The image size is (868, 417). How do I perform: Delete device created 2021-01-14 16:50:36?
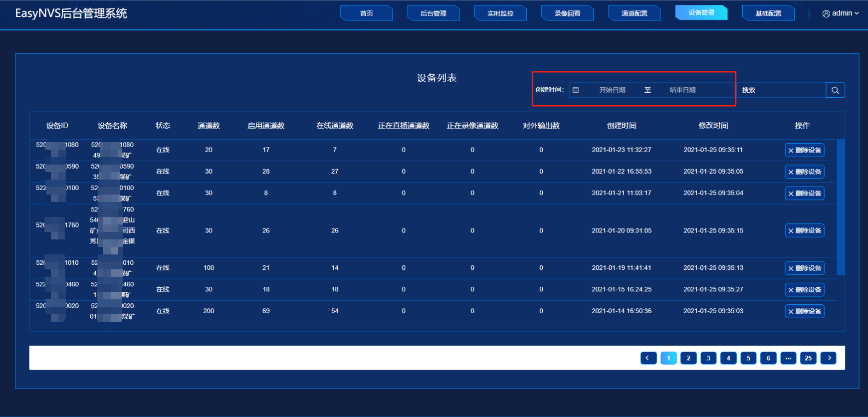805,311
